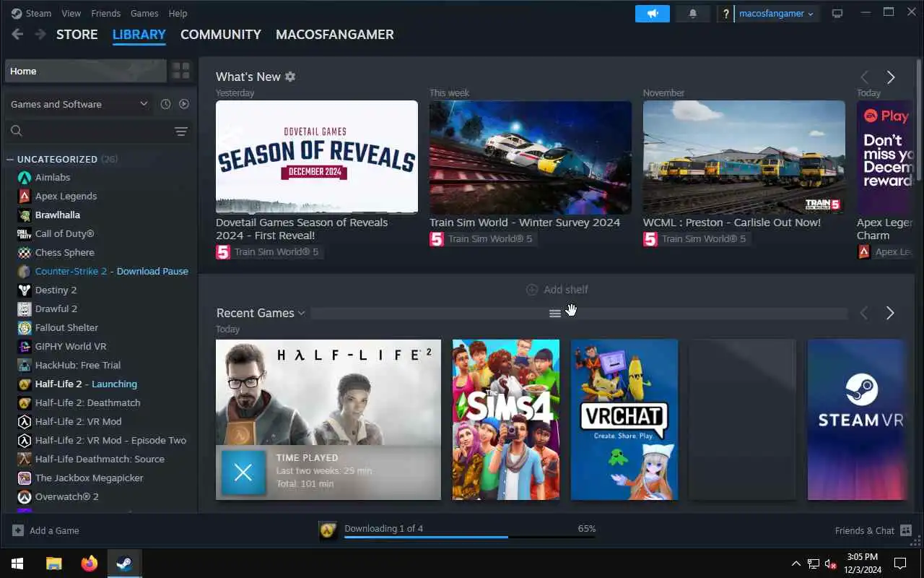This screenshot has width=924, height=578.
Task: Show previous What's New items arrow
Action: pyautogui.click(x=864, y=77)
